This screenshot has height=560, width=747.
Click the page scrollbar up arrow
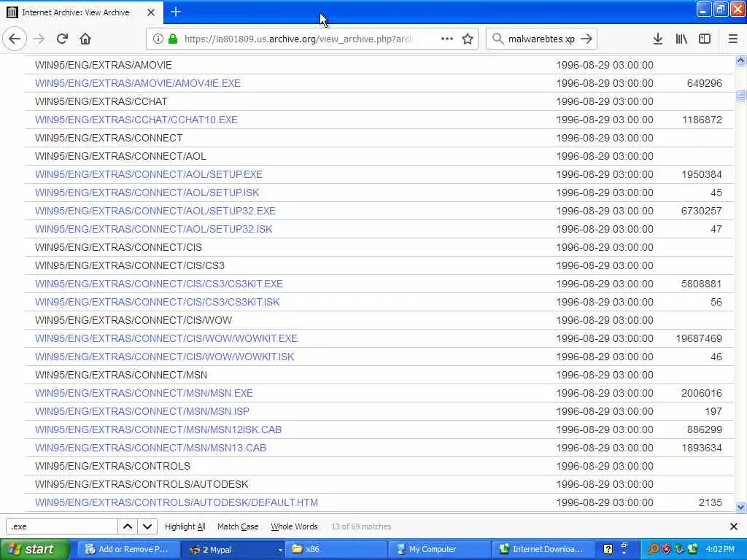point(740,61)
